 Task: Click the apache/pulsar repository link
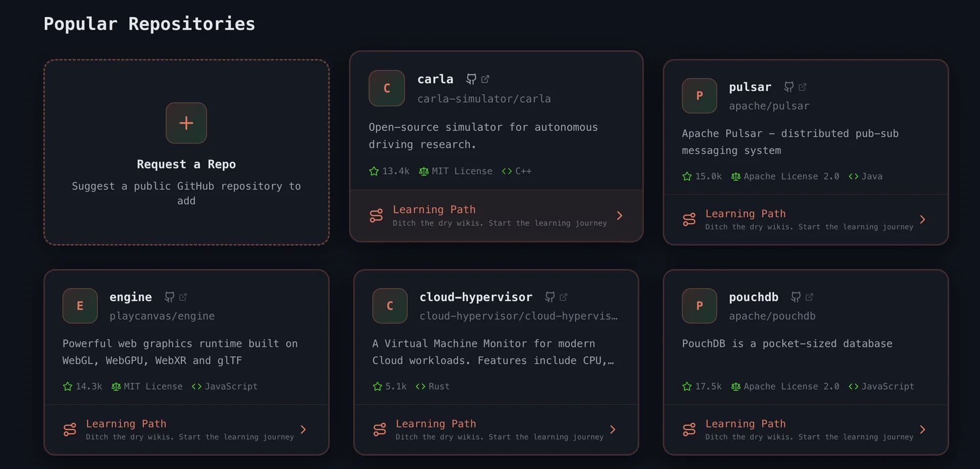(770, 106)
